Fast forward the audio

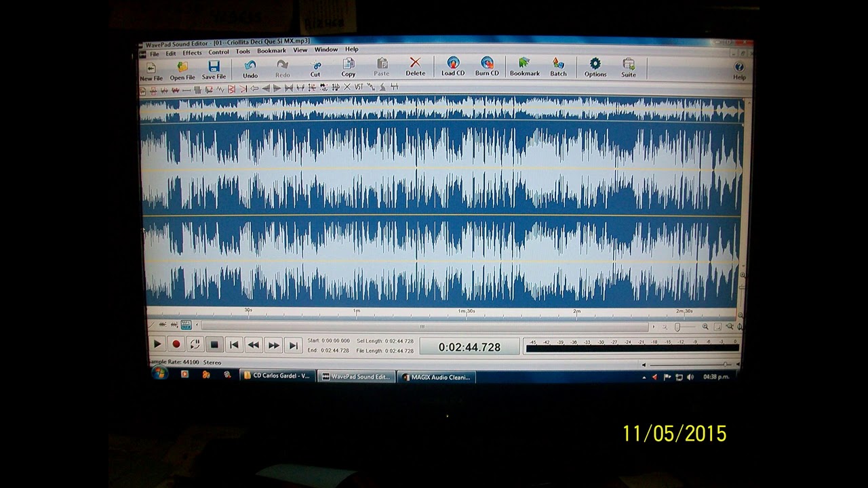coord(273,346)
